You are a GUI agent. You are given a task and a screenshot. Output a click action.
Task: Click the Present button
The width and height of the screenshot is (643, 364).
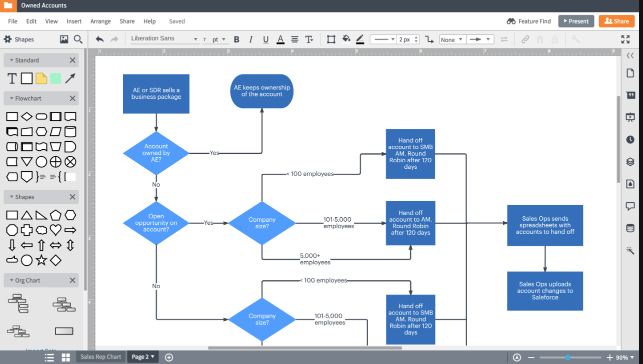(x=576, y=21)
